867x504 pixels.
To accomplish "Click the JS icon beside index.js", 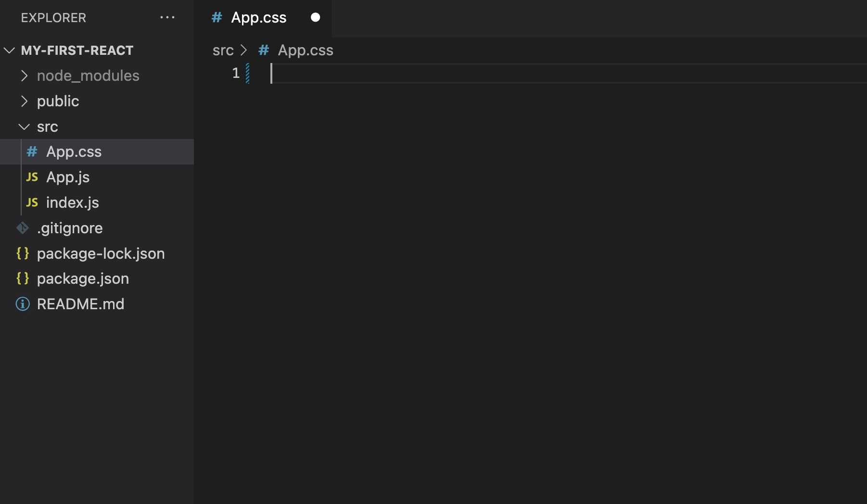I will tap(32, 203).
